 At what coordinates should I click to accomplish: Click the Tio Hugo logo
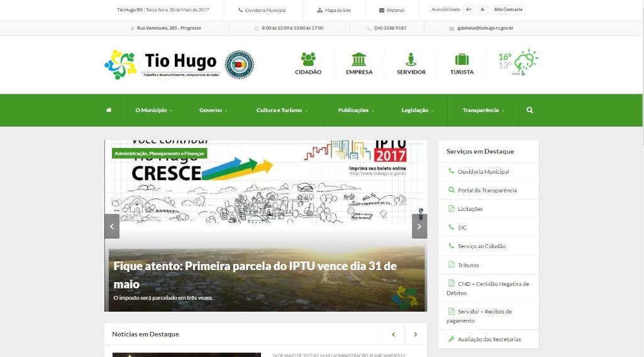(162, 64)
